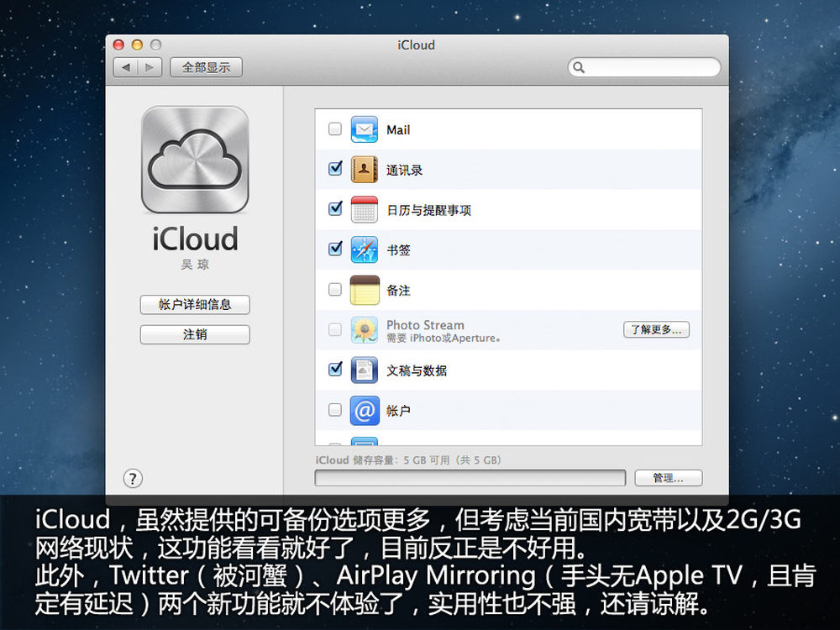840x630 pixels.
Task: Click the 全部显示 button
Action: pyautogui.click(x=207, y=67)
